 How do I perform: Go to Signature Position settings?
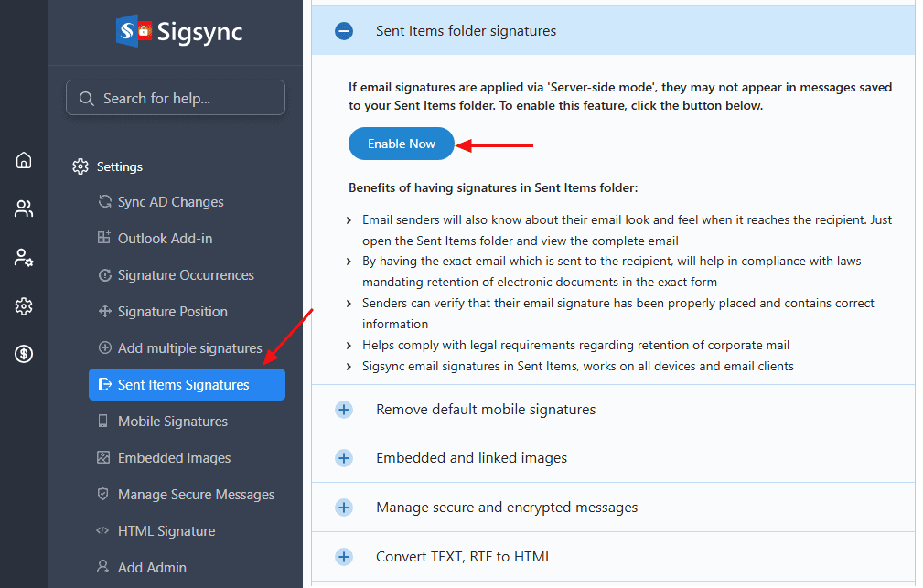click(x=172, y=312)
